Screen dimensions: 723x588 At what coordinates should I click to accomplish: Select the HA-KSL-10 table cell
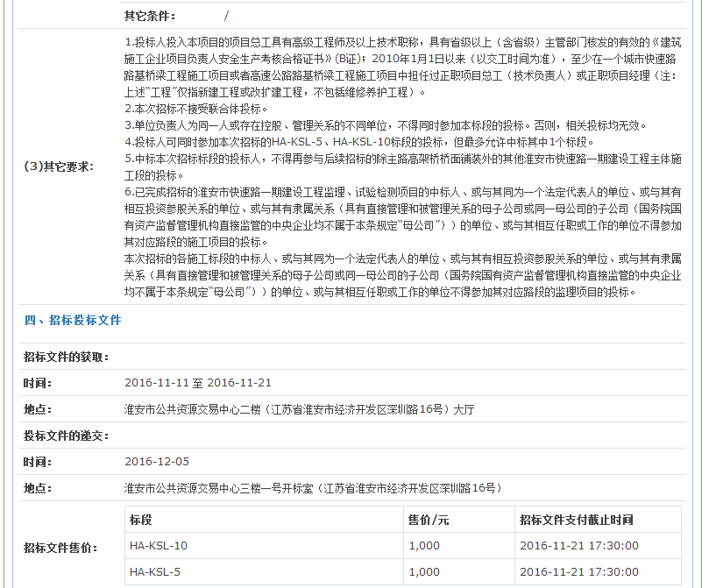tap(159, 546)
